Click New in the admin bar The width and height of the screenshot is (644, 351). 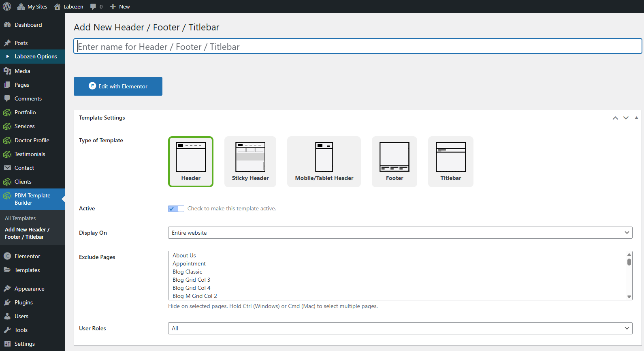coord(120,6)
